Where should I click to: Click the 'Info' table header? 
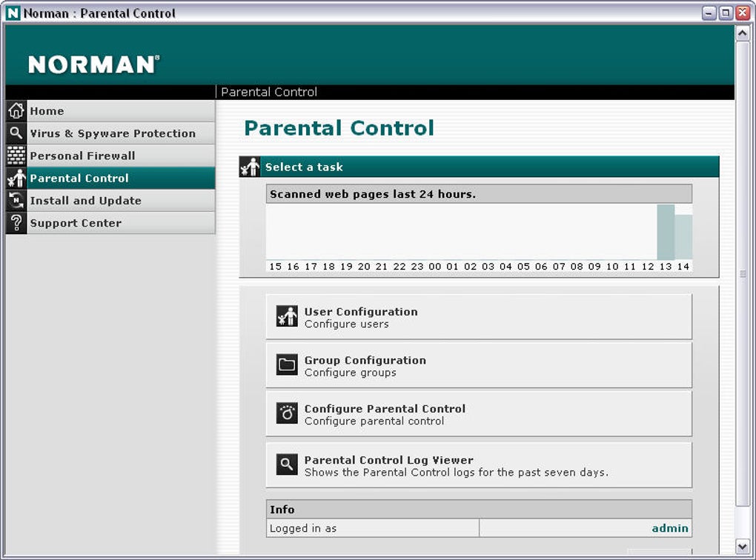pyautogui.click(x=479, y=510)
